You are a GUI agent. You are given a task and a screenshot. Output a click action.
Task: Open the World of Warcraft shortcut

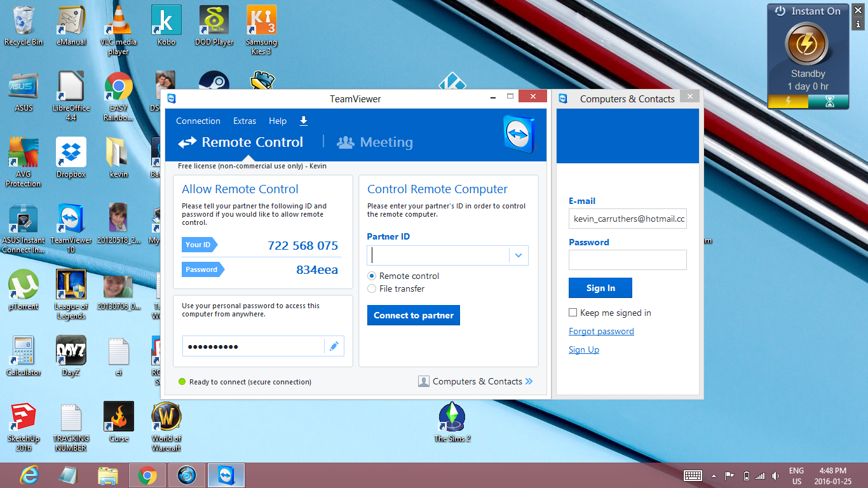tap(166, 426)
